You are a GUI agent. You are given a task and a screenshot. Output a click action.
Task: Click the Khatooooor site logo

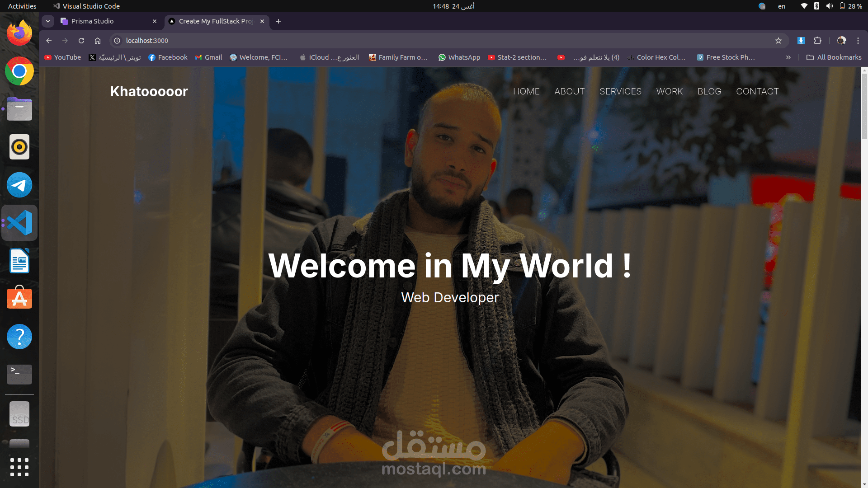coord(149,91)
